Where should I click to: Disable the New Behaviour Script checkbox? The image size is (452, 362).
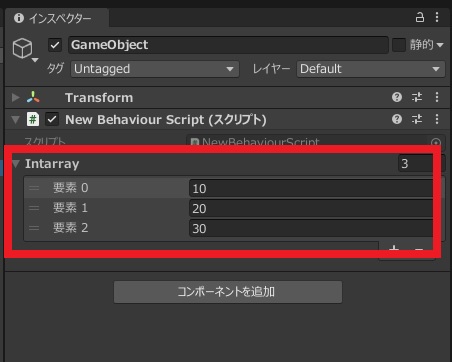pyautogui.click(x=52, y=119)
